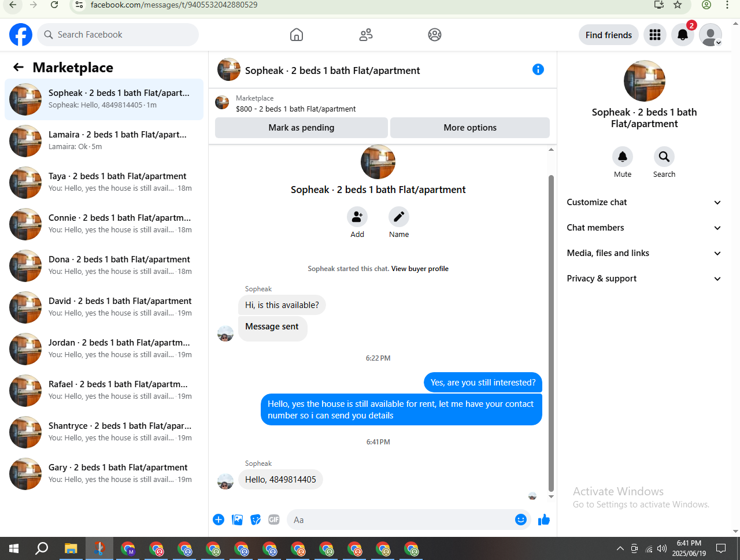
Task: Open the taskbar clock showing 6:41 PM
Action: pyautogui.click(x=689, y=548)
